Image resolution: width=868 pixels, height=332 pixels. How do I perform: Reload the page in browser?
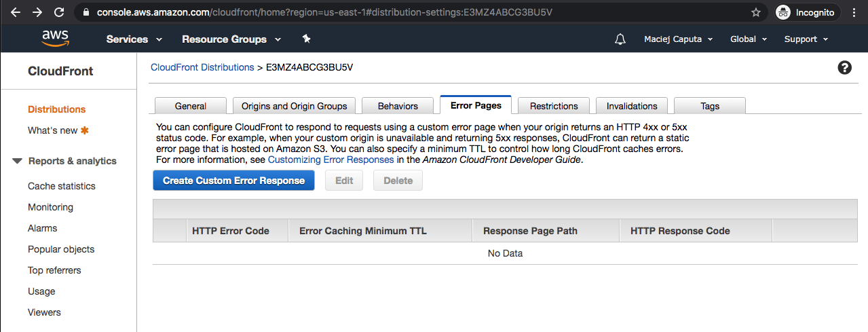tap(59, 12)
